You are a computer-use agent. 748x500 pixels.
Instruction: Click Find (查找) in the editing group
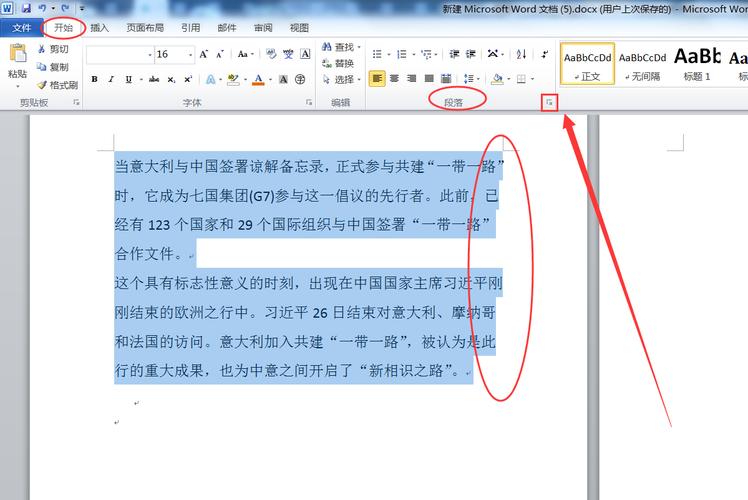pos(341,47)
